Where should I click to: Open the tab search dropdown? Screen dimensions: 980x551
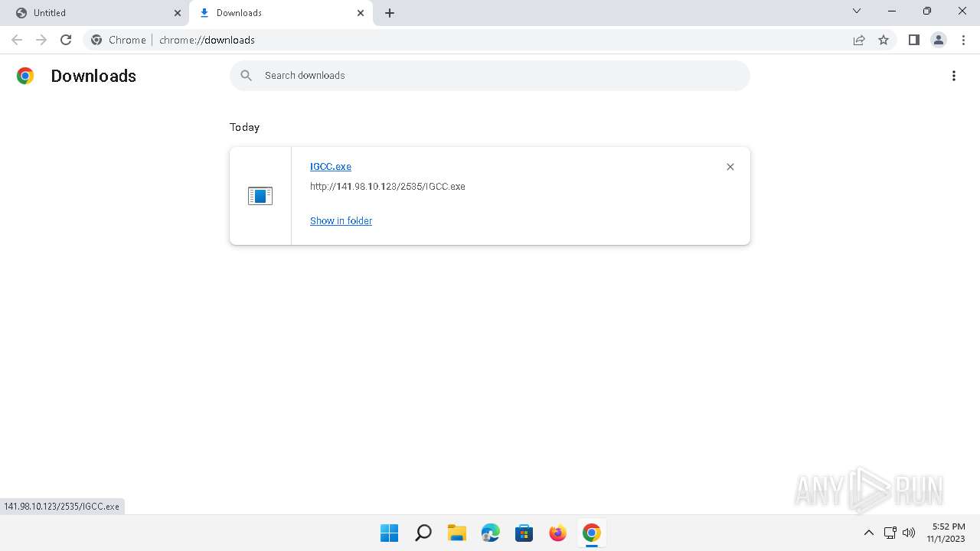[x=857, y=11]
